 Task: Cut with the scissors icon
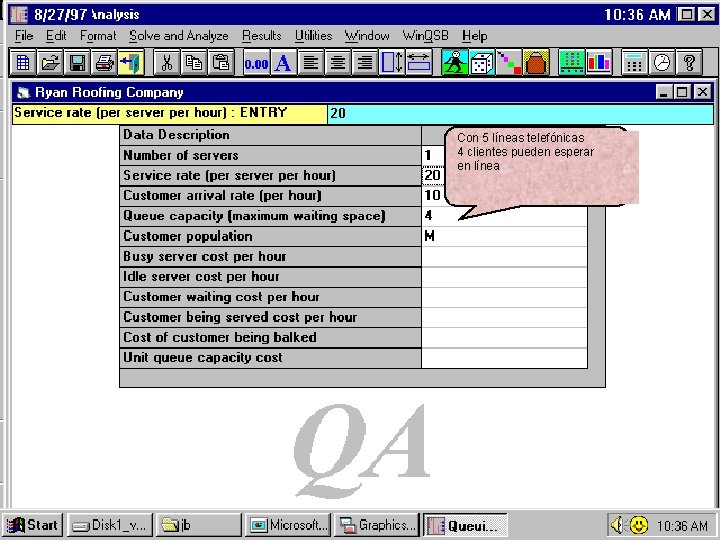click(167, 62)
